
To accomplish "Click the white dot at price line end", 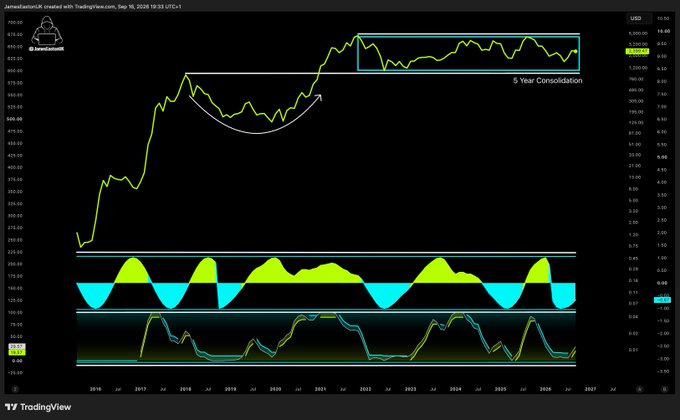I will [x=575, y=51].
